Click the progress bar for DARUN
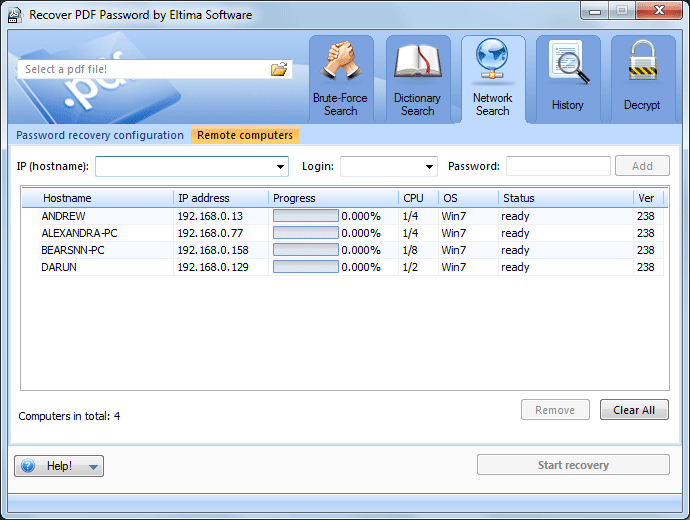 click(x=305, y=267)
